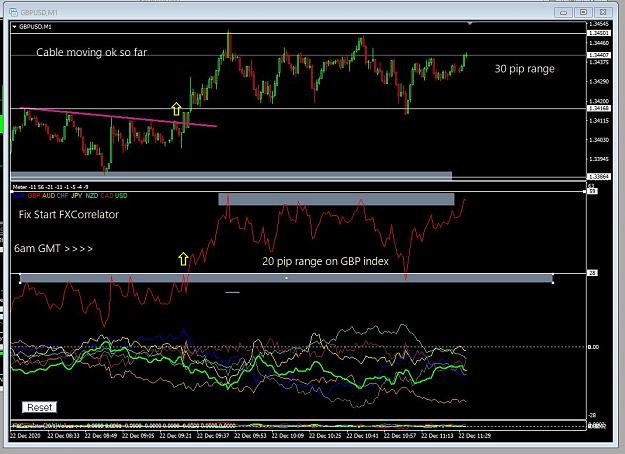
Task: Click the '22 Dec 08:33' time axis label
Action: [63, 436]
